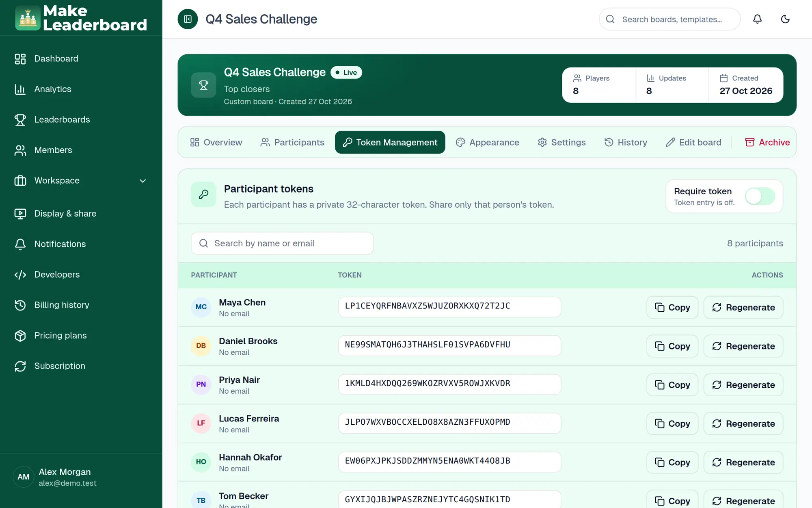Open Notifications in the sidebar
This screenshot has height=508, width=812.
point(81,244)
